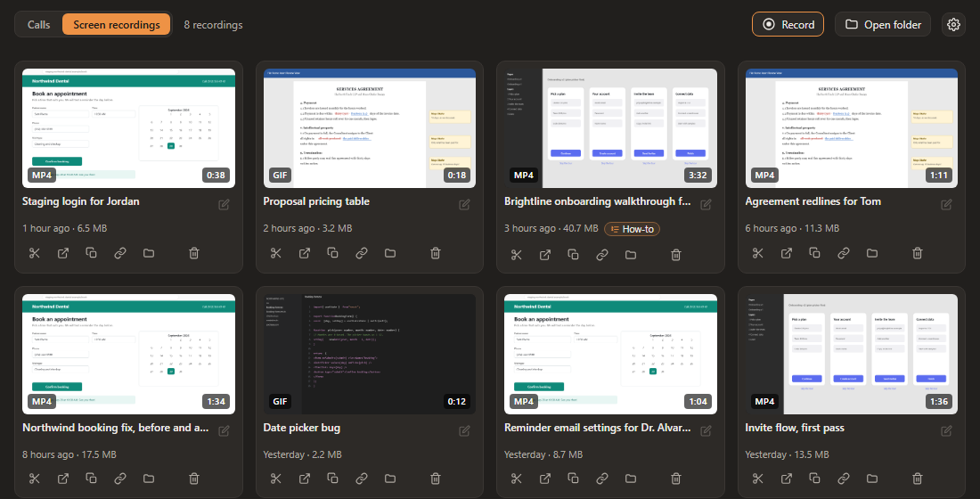
Task: Show Invite flow, first pass in folder
Action: (872, 479)
